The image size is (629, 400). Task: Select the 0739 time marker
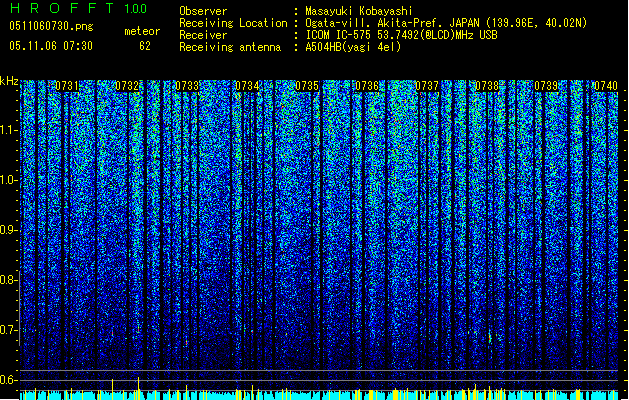coord(546,86)
